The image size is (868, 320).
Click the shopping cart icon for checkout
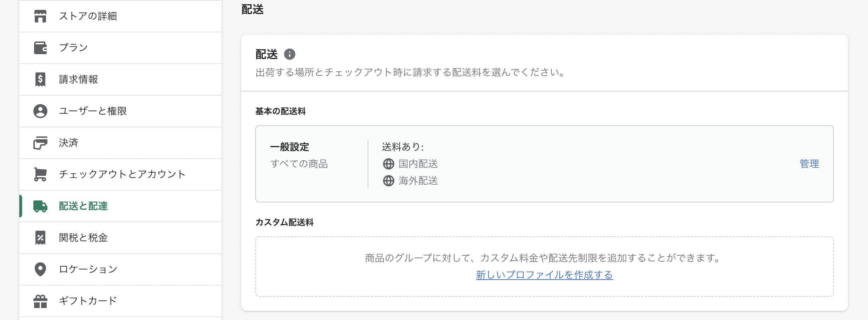coord(40,174)
